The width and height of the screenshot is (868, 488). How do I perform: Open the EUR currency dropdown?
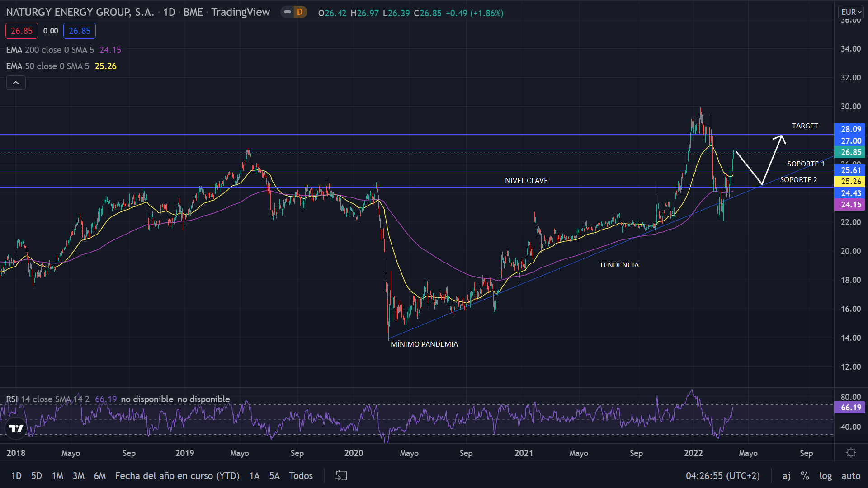851,12
